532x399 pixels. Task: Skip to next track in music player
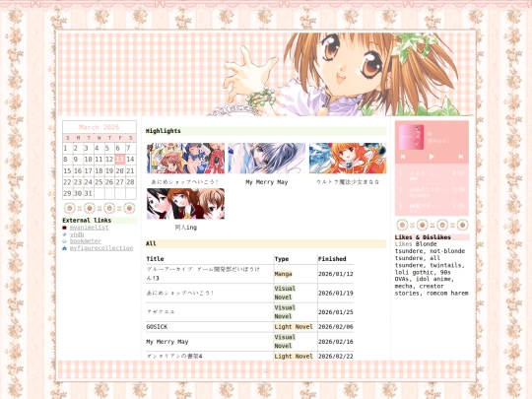pyautogui.click(x=460, y=157)
